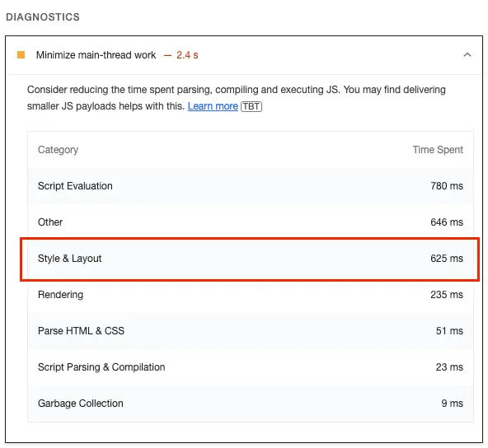Screen dimensions: 488x448
Task: Select the Script Parsing & Compilation row label
Action: pos(101,367)
